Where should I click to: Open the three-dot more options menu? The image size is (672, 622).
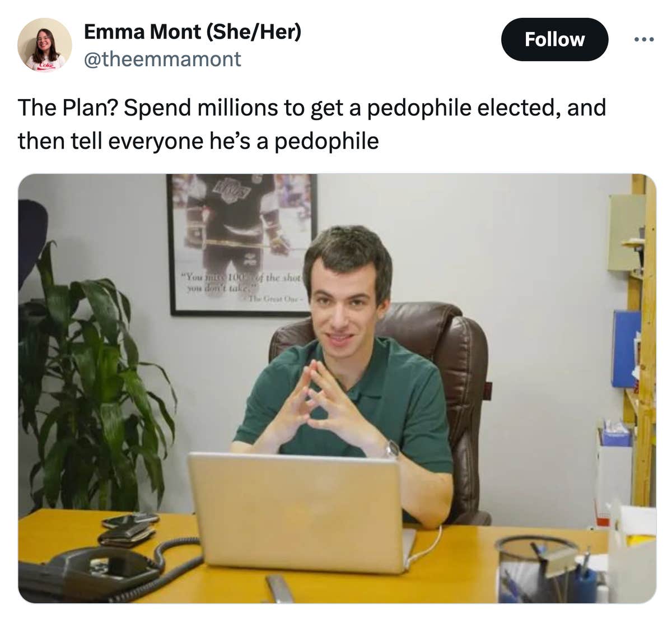click(x=644, y=40)
